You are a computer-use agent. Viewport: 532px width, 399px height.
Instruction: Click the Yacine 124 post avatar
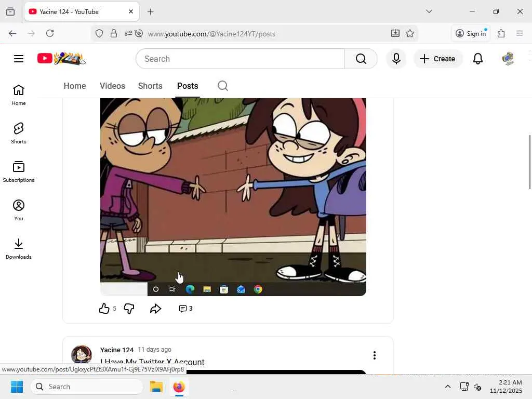pyautogui.click(x=82, y=354)
